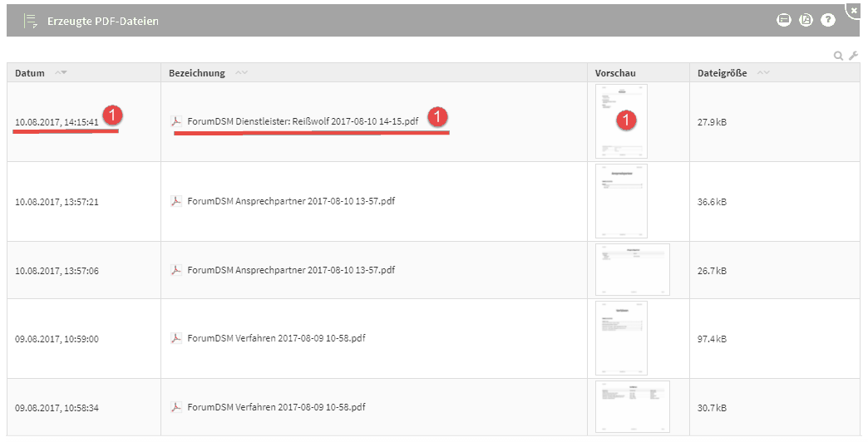Image resolution: width=868 pixels, height=442 pixels.
Task: Open ForumDSM Dienstleister: Reißwolf 2017-08-10 14-15.pdf
Action: coord(303,121)
